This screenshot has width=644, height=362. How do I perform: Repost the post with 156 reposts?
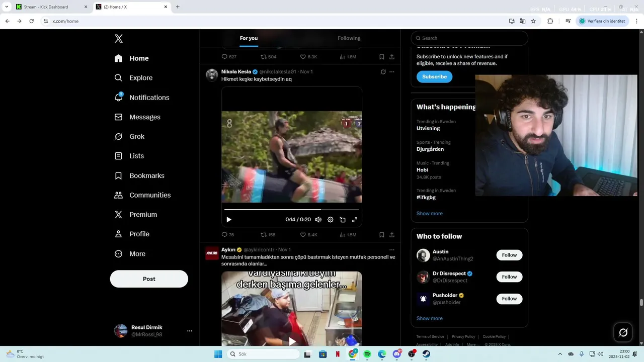click(x=268, y=235)
